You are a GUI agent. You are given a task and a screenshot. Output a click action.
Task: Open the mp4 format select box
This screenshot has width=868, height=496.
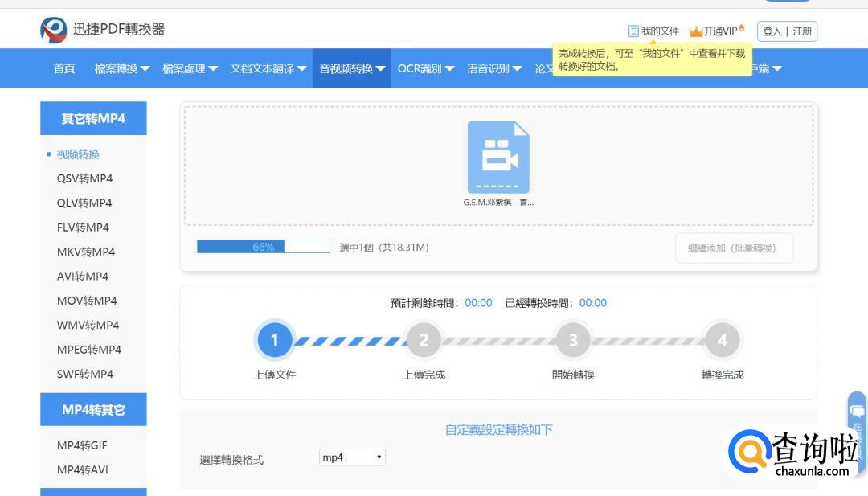(352, 457)
